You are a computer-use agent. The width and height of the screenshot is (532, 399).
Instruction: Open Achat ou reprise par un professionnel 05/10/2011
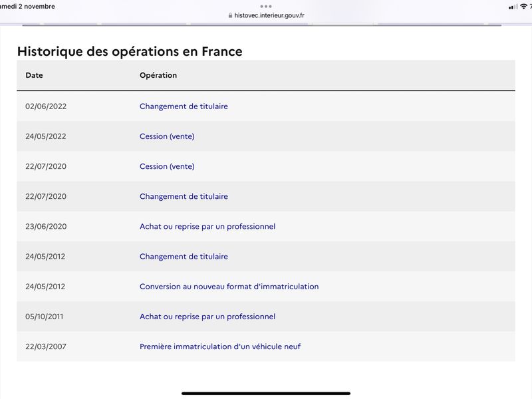(x=207, y=317)
